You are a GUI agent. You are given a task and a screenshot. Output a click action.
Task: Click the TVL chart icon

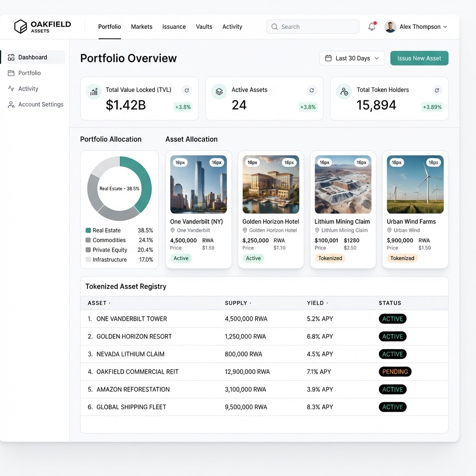[x=94, y=92]
